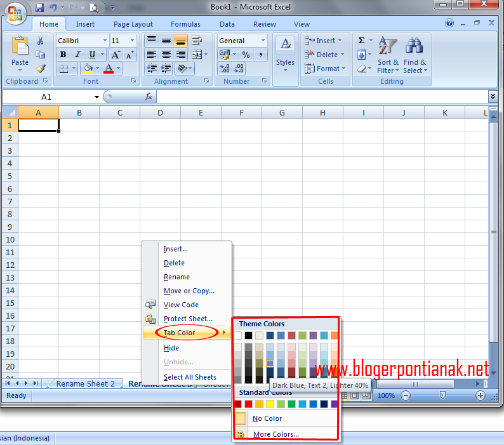
Task: Toggle Middle Align in Alignment group
Action: point(166,41)
